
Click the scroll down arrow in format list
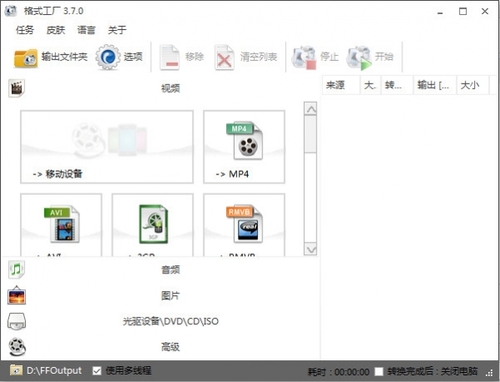(311, 249)
